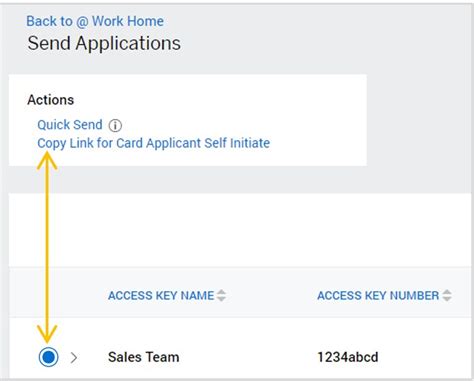Expand the Sales Team row chevron
Image resolution: width=474 pixels, height=381 pixels.
pyautogui.click(x=74, y=358)
